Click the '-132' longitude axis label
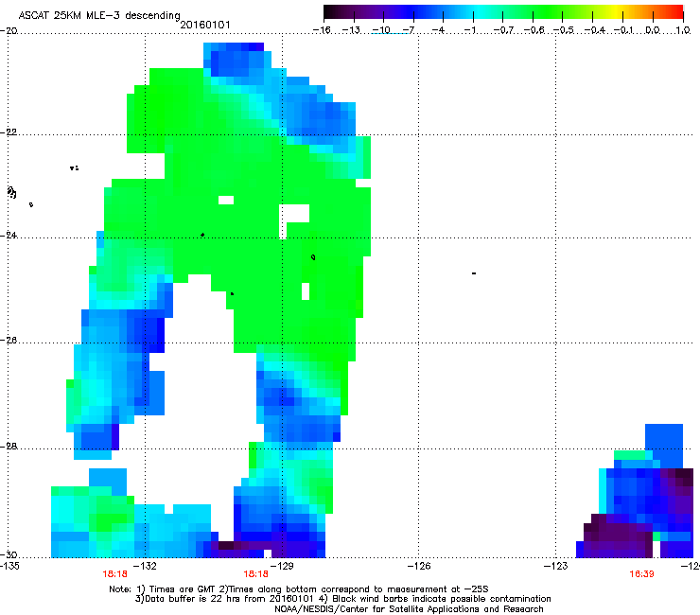 [x=145, y=567]
